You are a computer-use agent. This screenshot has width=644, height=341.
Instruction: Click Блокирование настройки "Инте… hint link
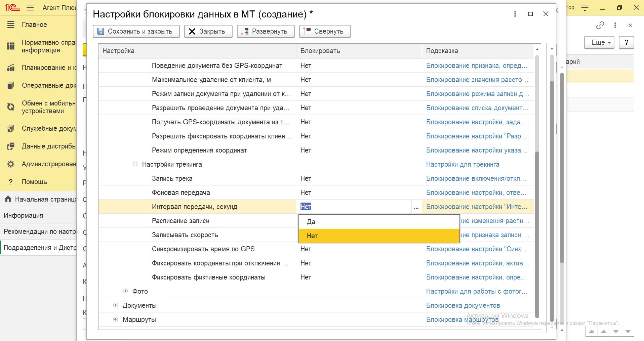click(477, 207)
